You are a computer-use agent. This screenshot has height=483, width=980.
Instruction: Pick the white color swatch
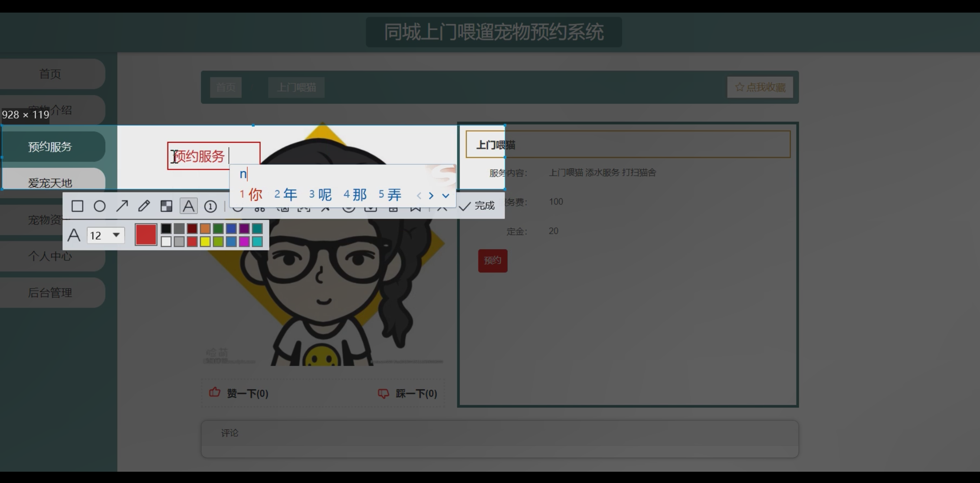pos(166,241)
